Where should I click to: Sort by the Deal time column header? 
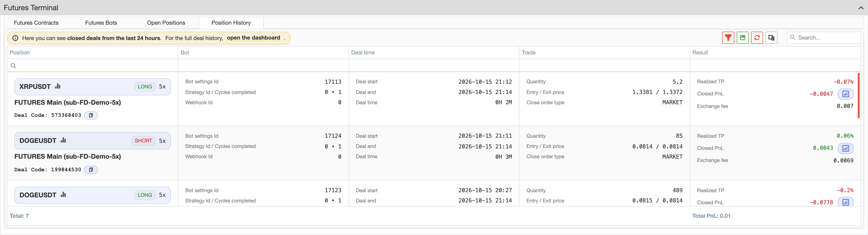coord(363,53)
